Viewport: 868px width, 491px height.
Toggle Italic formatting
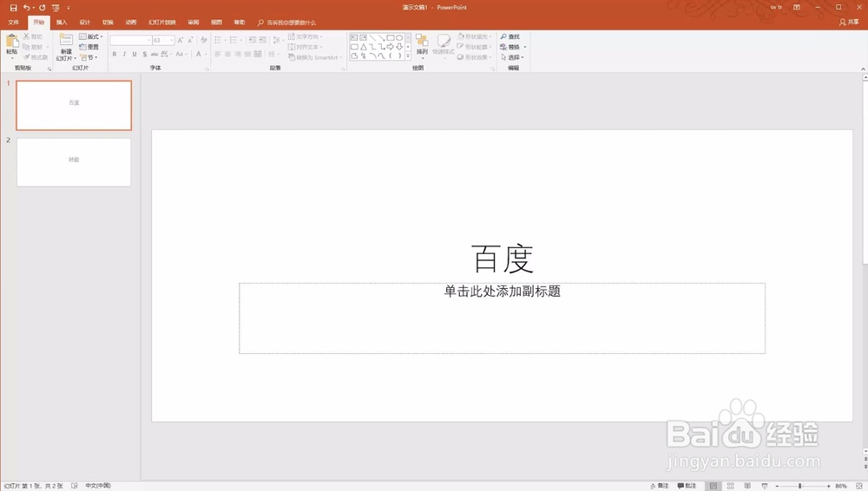tap(124, 54)
